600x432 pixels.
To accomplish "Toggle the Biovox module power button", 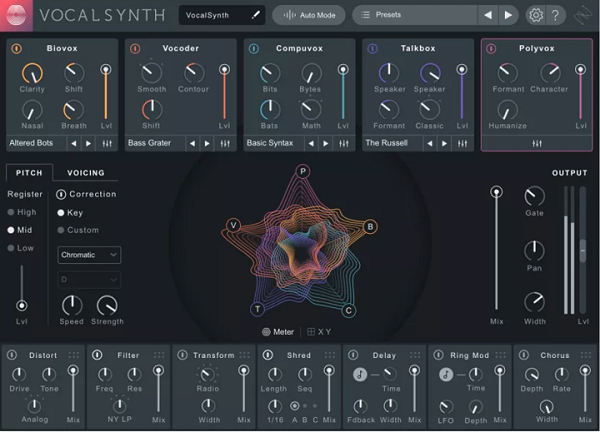I will point(16,48).
